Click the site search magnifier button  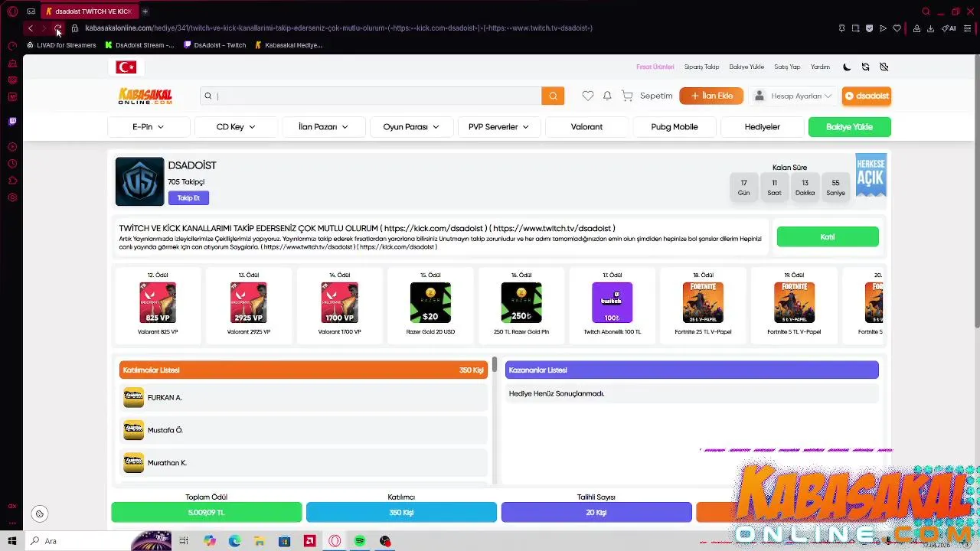pos(553,96)
